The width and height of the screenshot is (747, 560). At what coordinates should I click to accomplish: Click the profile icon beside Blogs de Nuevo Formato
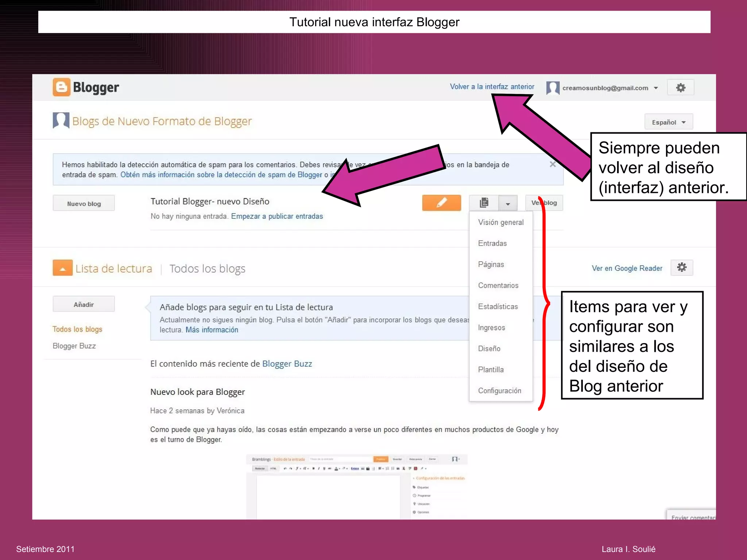point(61,120)
